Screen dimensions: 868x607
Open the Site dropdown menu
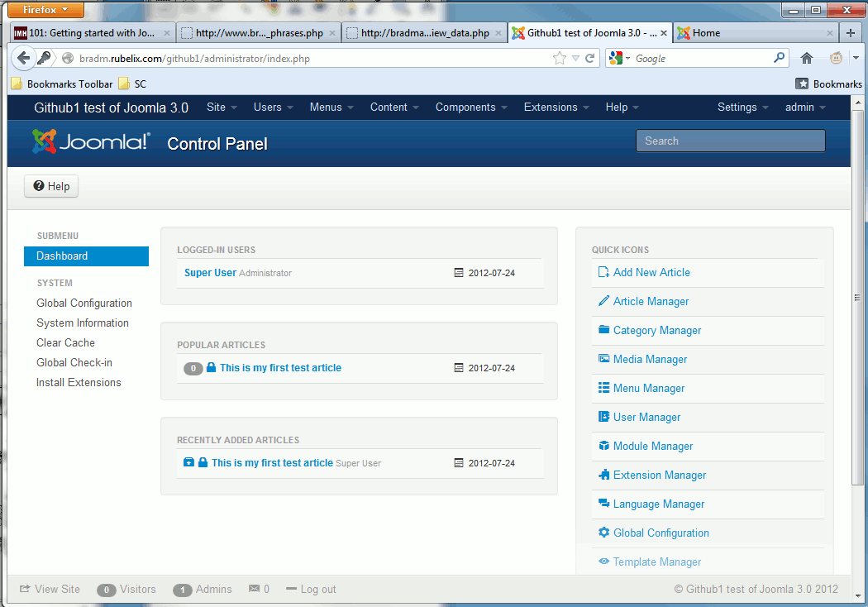tap(222, 107)
